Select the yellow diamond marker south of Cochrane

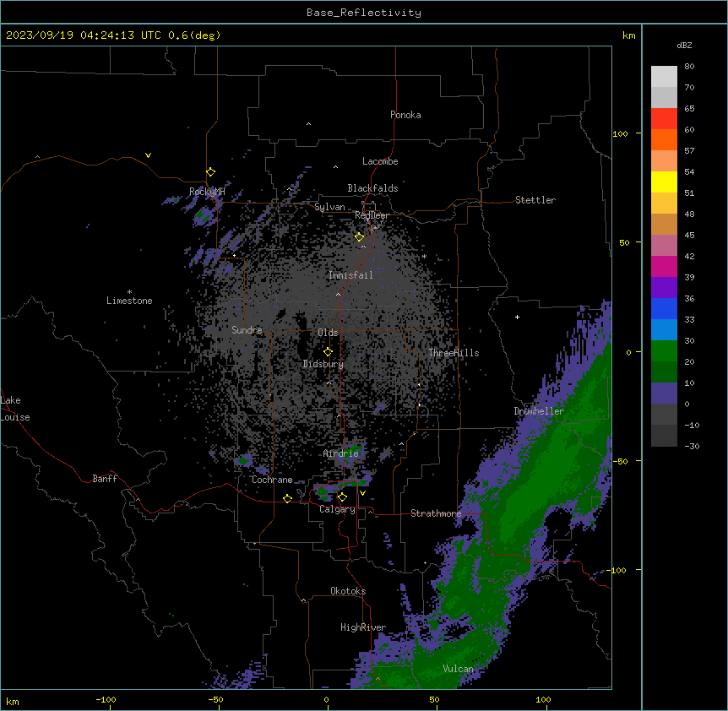(287, 498)
